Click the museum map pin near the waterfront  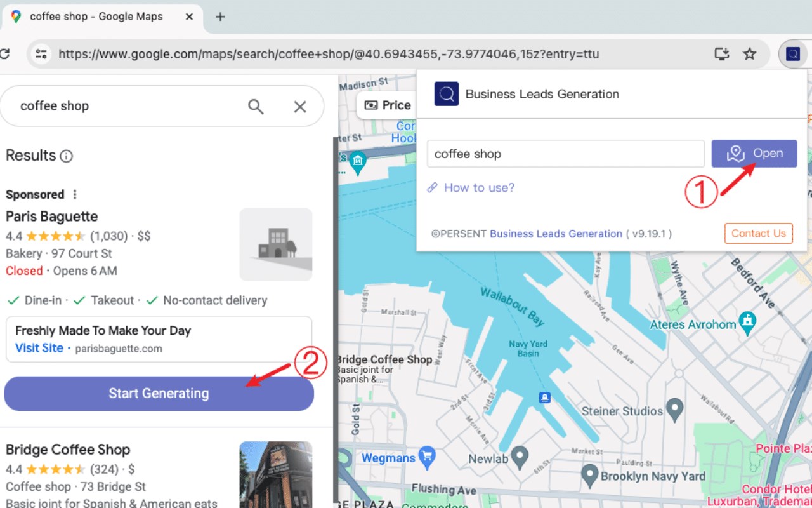click(x=358, y=163)
